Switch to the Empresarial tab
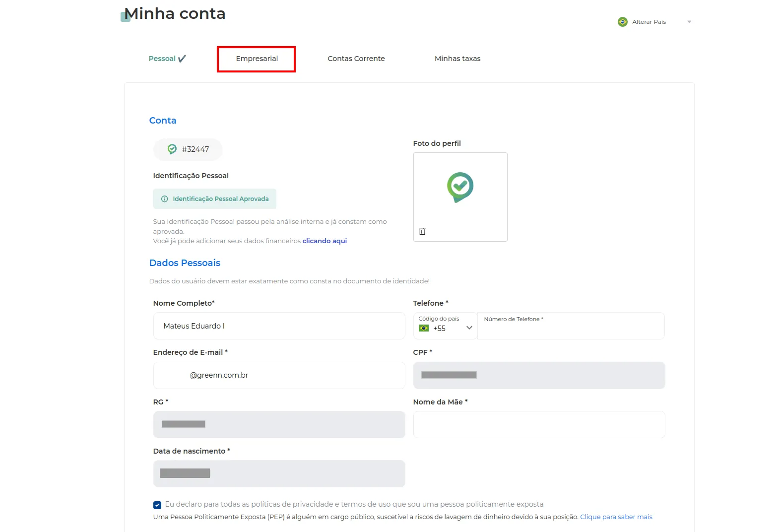Image resolution: width=781 pixels, height=532 pixels. [257, 59]
